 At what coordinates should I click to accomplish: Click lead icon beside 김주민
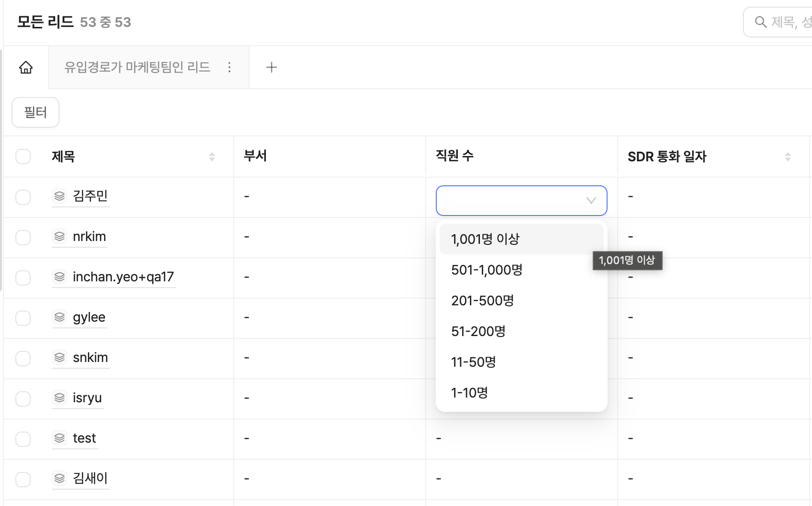click(60, 196)
